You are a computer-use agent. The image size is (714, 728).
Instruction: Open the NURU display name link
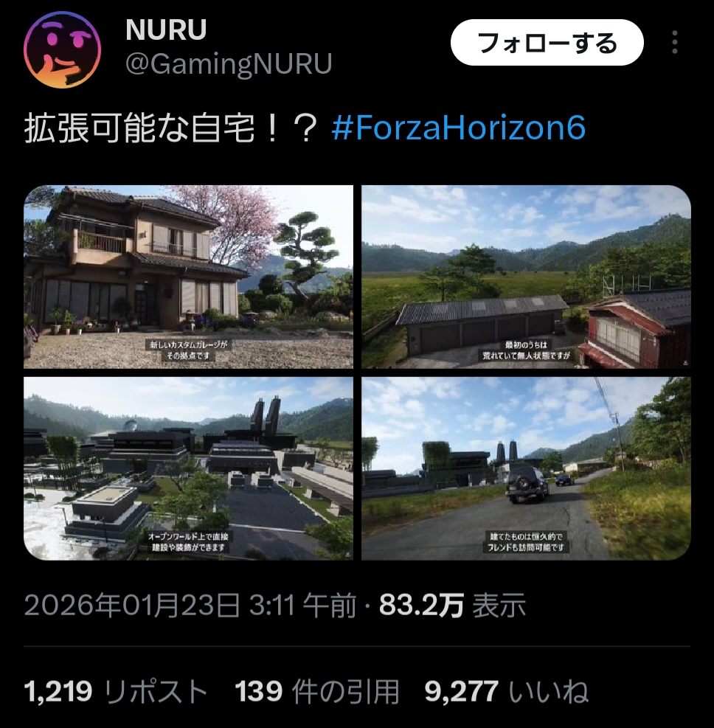pyautogui.click(x=166, y=30)
